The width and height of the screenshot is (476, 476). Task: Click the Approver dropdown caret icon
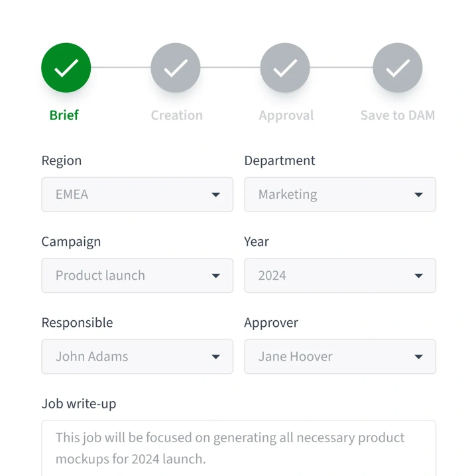418,357
